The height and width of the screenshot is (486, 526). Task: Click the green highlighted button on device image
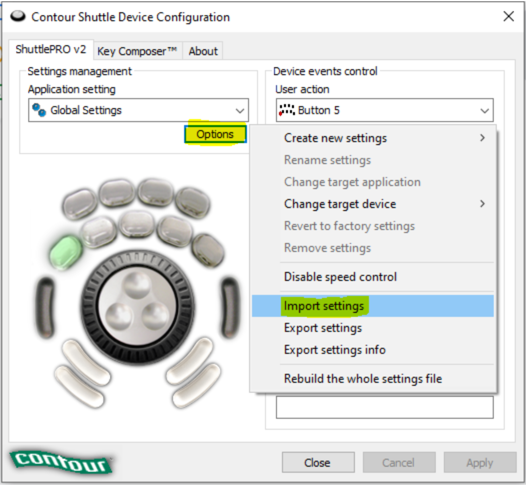66,252
